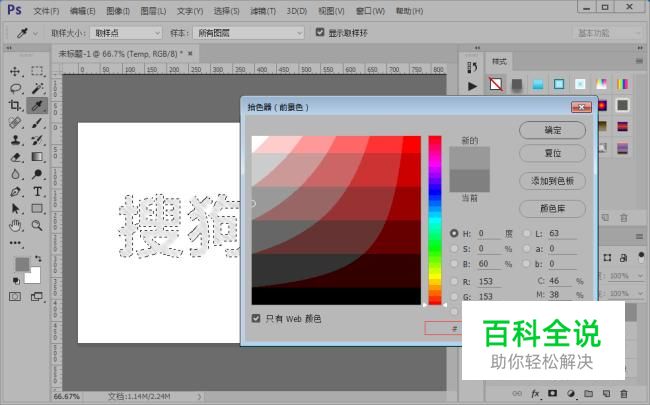The image size is (650, 405).
Task: Select the History Brush tool
Action: [x=37, y=140]
